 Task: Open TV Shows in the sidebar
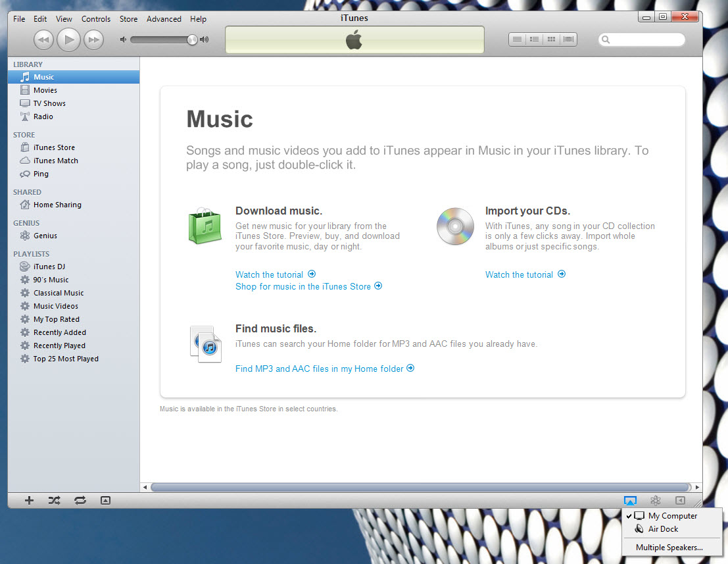point(74,103)
